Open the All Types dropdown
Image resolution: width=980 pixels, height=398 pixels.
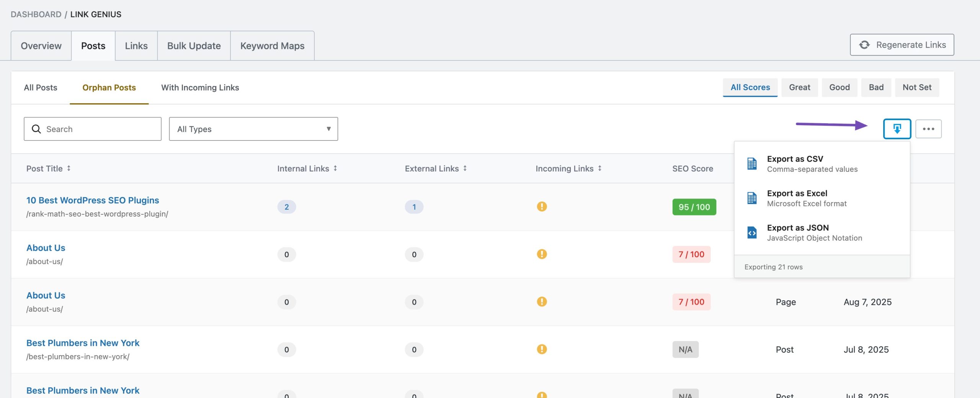[253, 129]
